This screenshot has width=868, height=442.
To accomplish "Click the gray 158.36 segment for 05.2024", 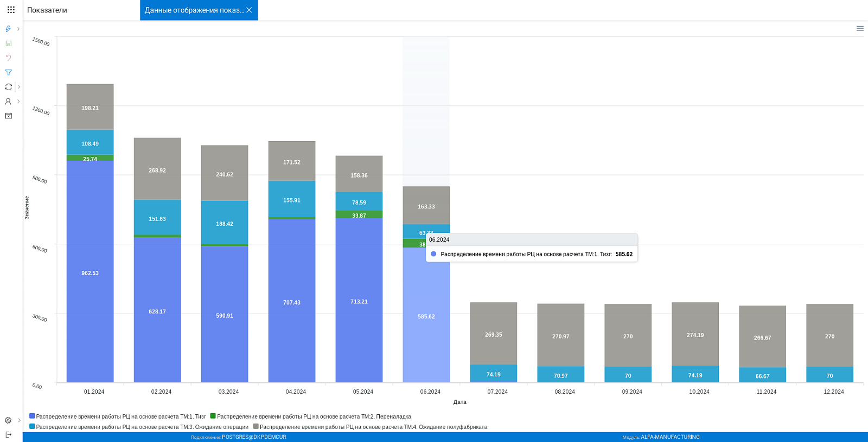I will pyautogui.click(x=359, y=174).
